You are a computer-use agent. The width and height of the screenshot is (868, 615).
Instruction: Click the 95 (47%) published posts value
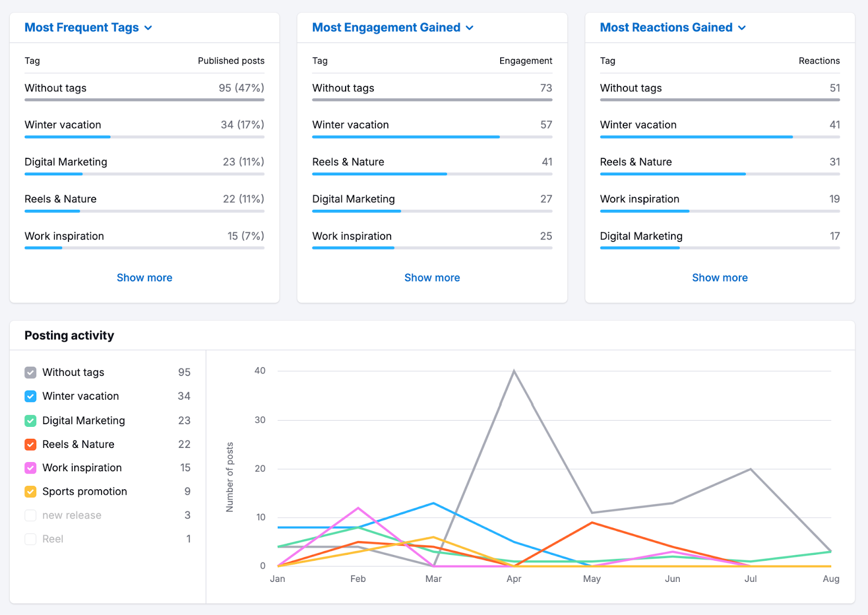point(241,88)
